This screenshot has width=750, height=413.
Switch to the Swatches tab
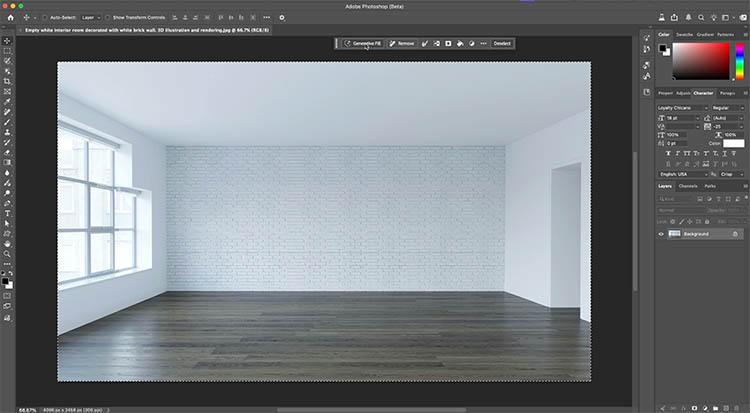pyautogui.click(x=687, y=34)
